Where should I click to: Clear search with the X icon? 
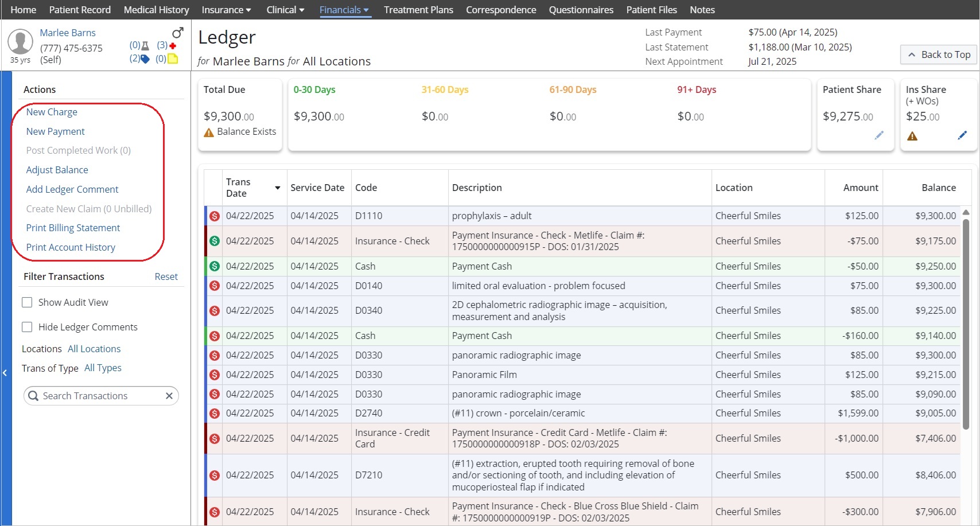pyautogui.click(x=169, y=396)
